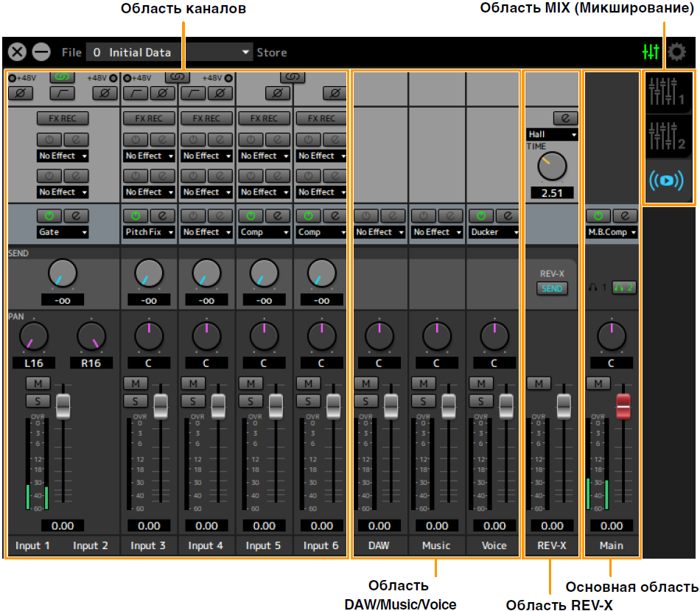The image size is (700, 611).
Task: Click the Store button
Action: point(271,53)
